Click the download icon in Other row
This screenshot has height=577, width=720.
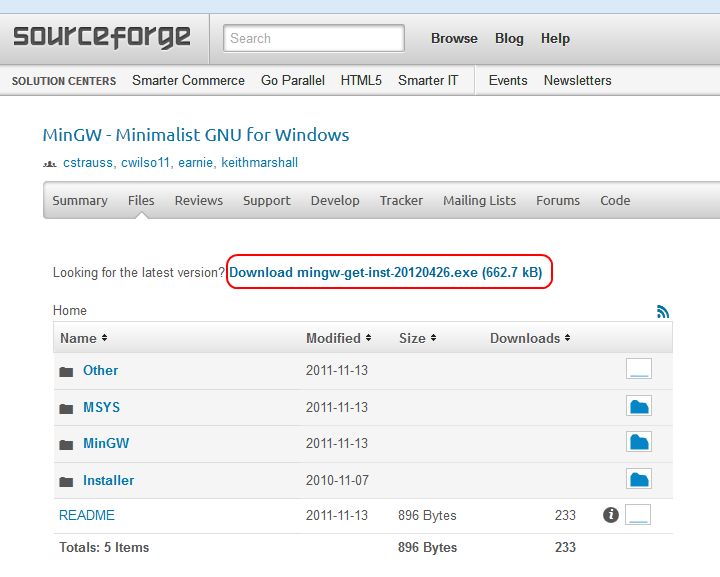coord(639,369)
